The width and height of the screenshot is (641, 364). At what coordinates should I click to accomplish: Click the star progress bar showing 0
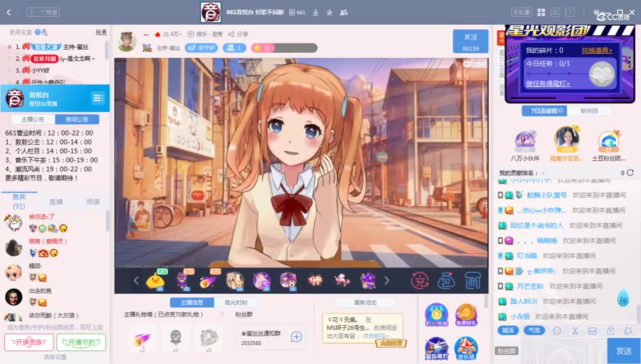(x=284, y=48)
